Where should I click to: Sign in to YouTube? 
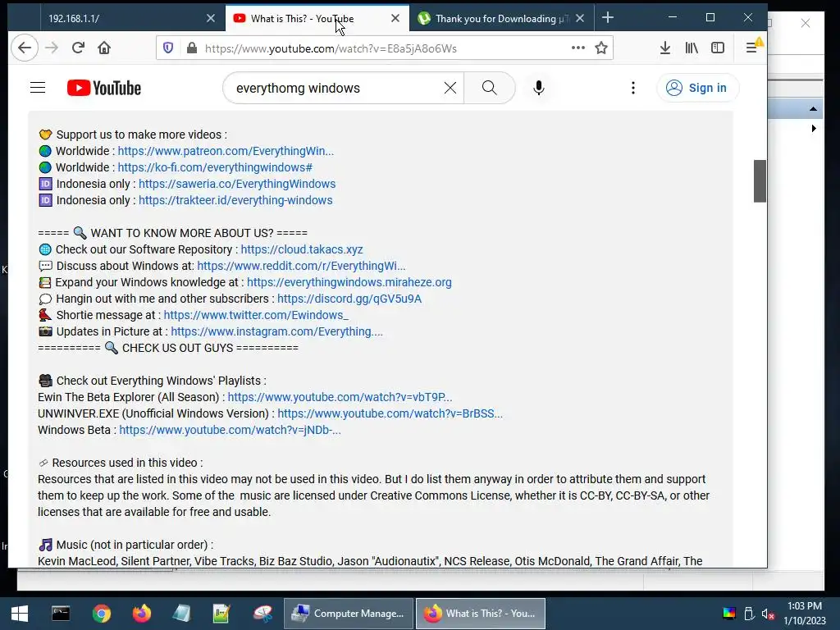click(697, 88)
